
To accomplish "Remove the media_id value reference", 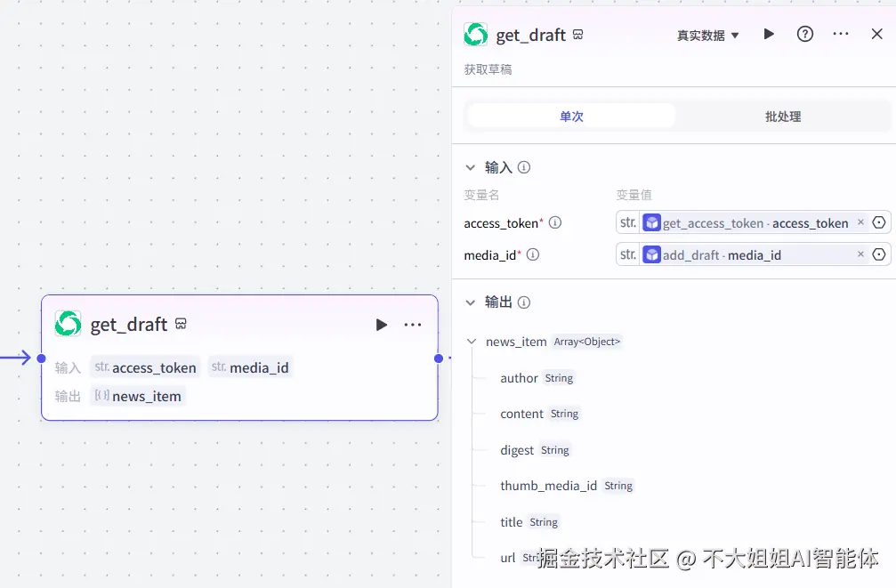I will 860,254.
